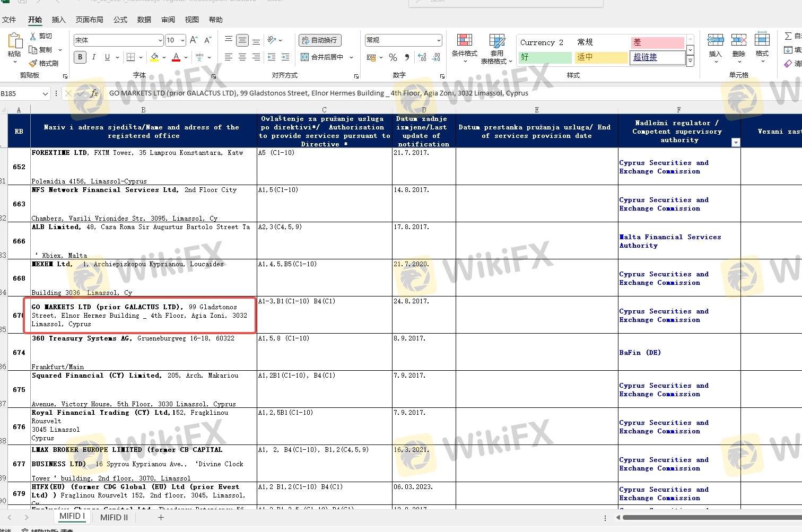Open the Insert (插入) ribbon tab
The image size is (802, 532).
[58, 20]
